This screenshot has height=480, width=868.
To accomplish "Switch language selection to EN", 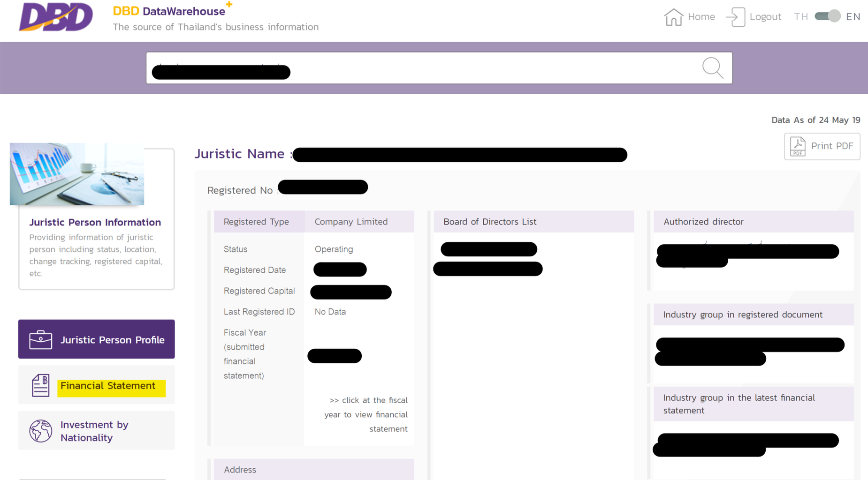I will (x=853, y=16).
